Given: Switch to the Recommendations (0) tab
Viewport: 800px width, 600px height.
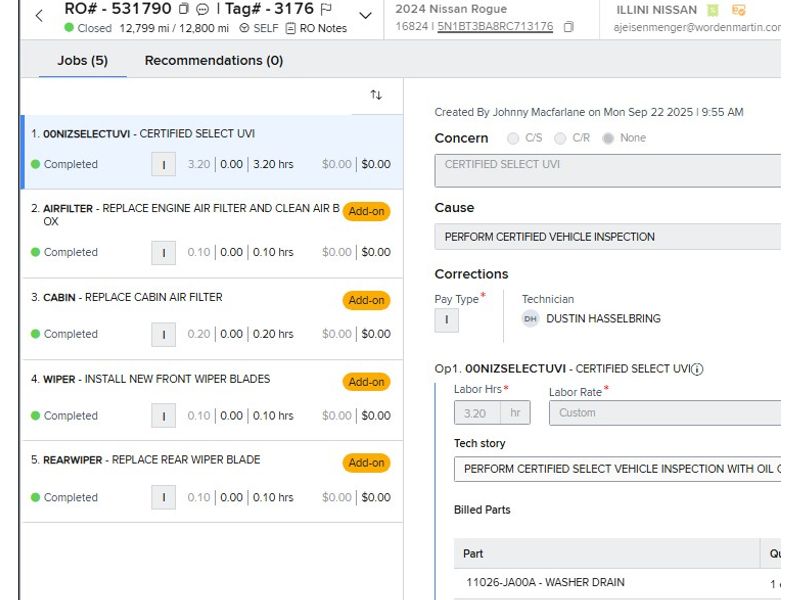Looking at the screenshot, I should tap(214, 61).
